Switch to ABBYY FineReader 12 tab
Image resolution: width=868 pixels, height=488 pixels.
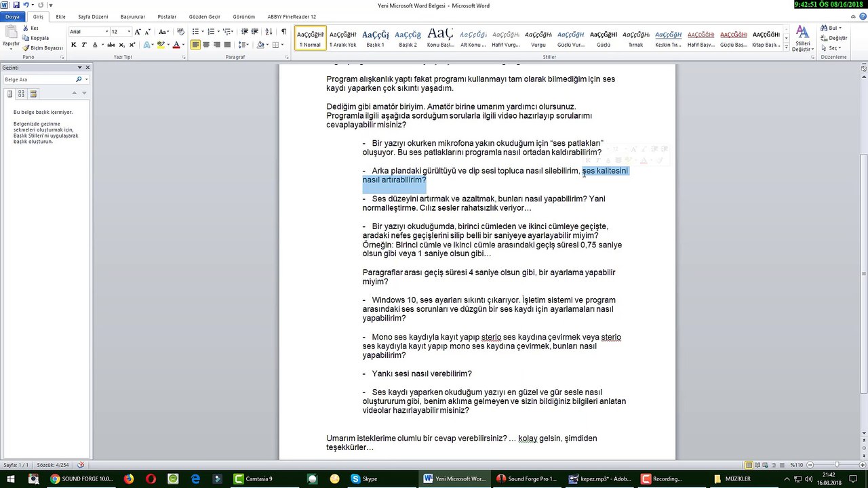tap(292, 16)
